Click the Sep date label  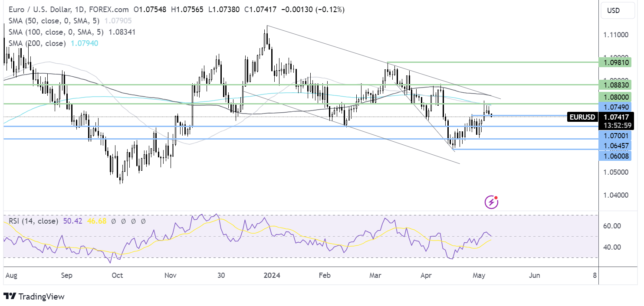click(67, 275)
